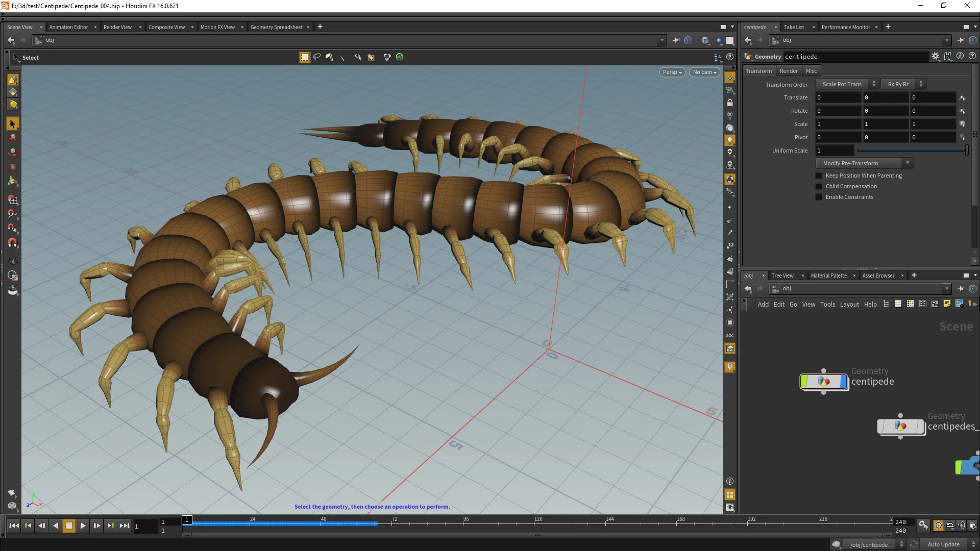Open the Persp view dropdown
The width and height of the screenshot is (980, 551).
coord(672,72)
